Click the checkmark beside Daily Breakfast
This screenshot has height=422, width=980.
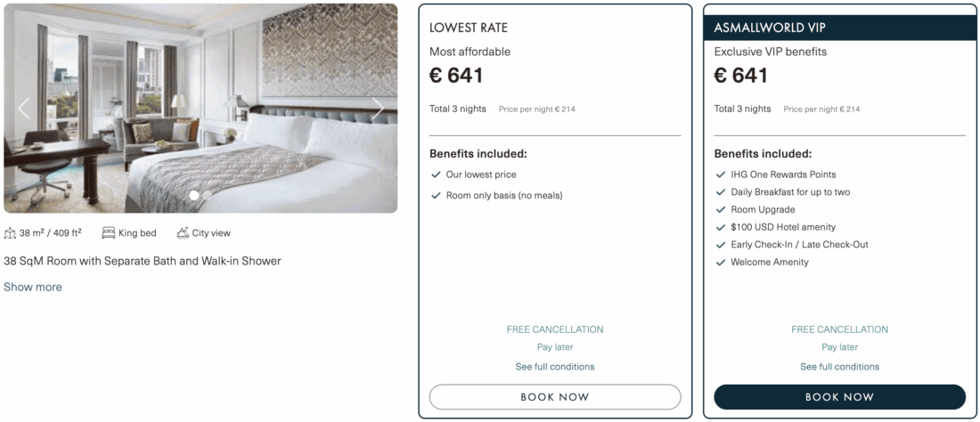pos(721,192)
